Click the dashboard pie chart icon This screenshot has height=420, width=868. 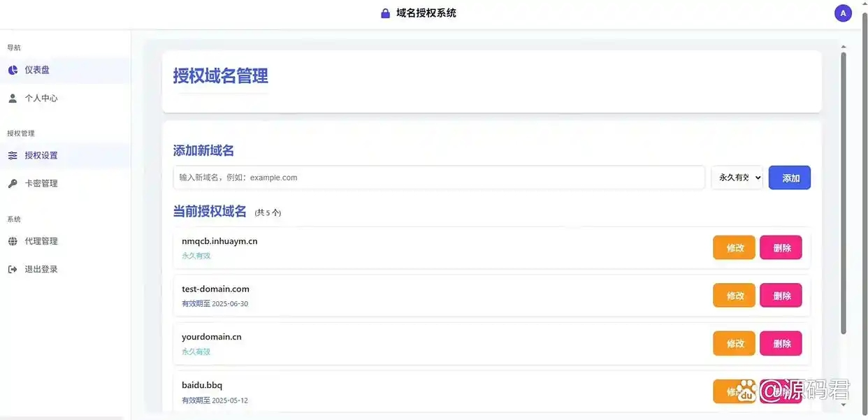click(12, 69)
